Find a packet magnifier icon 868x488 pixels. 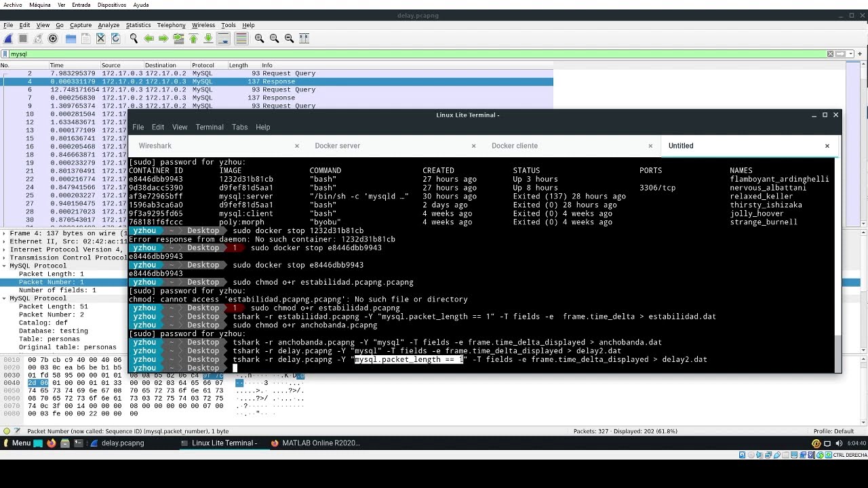(x=134, y=39)
